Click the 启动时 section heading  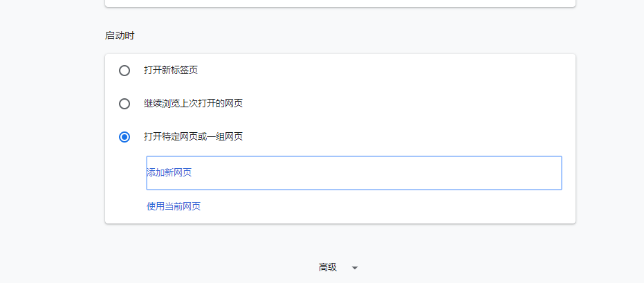coord(120,35)
